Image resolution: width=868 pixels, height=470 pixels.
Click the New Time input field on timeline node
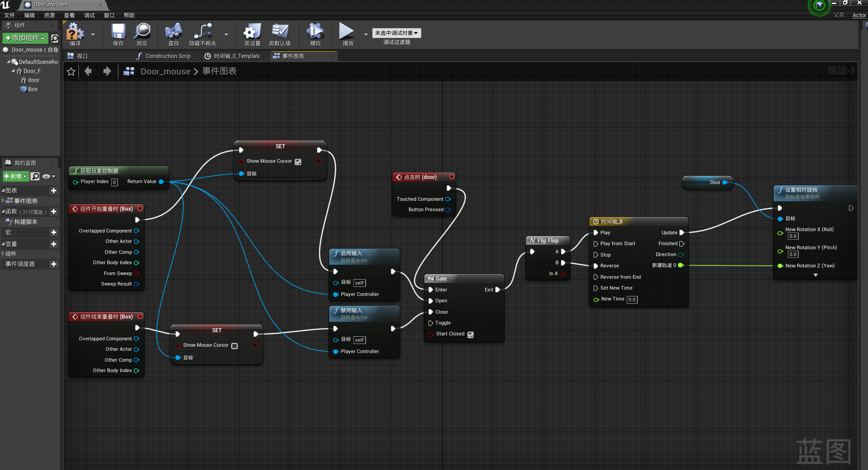pyautogui.click(x=632, y=300)
